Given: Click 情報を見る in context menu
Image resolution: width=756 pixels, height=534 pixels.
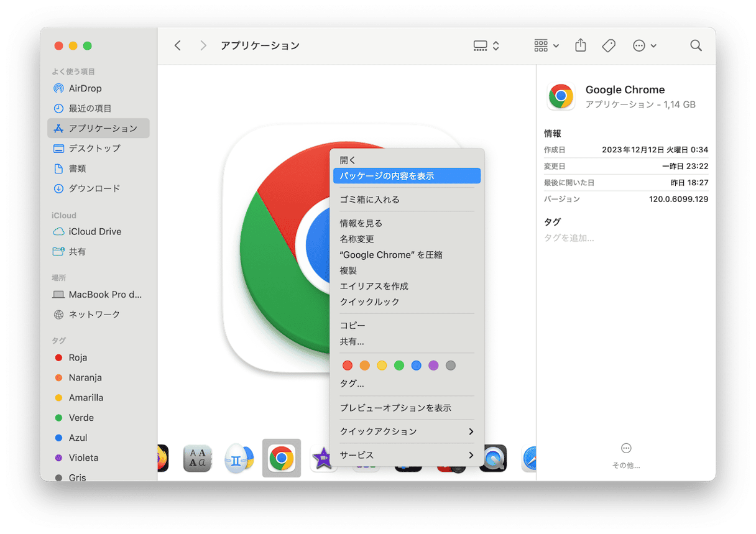Looking at the screenshot, I should [361, 223].
